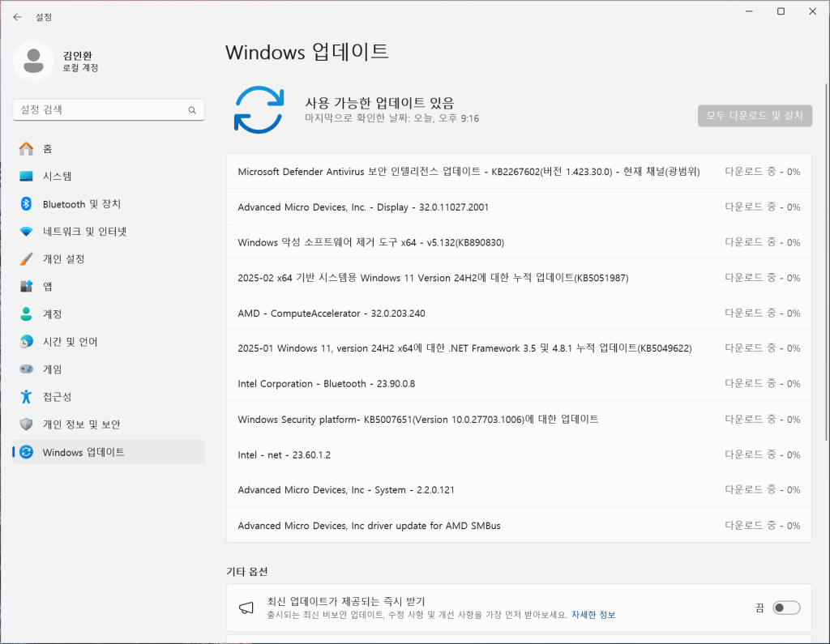The width and height of the screenshot is (830, 644).
Task: Open 개인 설정 page
Action: (x=109, y=258)
